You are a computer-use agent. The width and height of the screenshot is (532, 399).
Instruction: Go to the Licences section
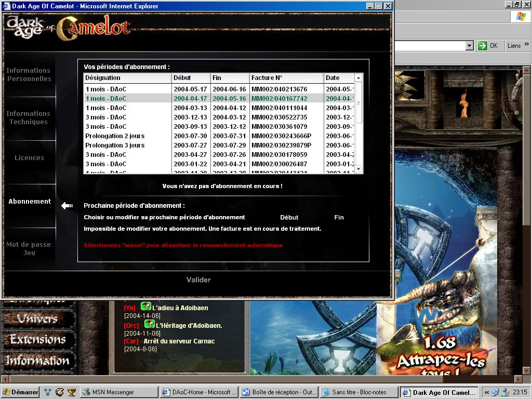pyautogui.click(x=29, y=157)
